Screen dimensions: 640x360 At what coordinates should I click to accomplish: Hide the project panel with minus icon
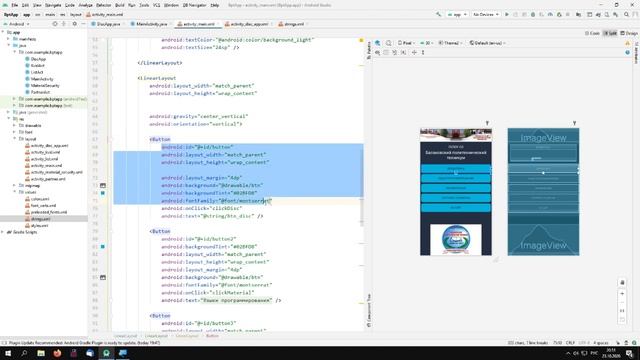[83, 24]
